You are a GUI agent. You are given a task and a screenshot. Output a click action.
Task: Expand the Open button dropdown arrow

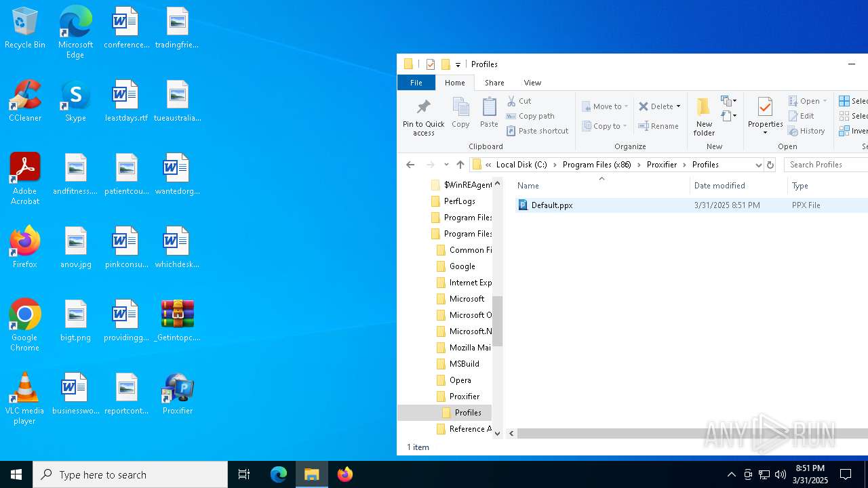coord(825,101)
